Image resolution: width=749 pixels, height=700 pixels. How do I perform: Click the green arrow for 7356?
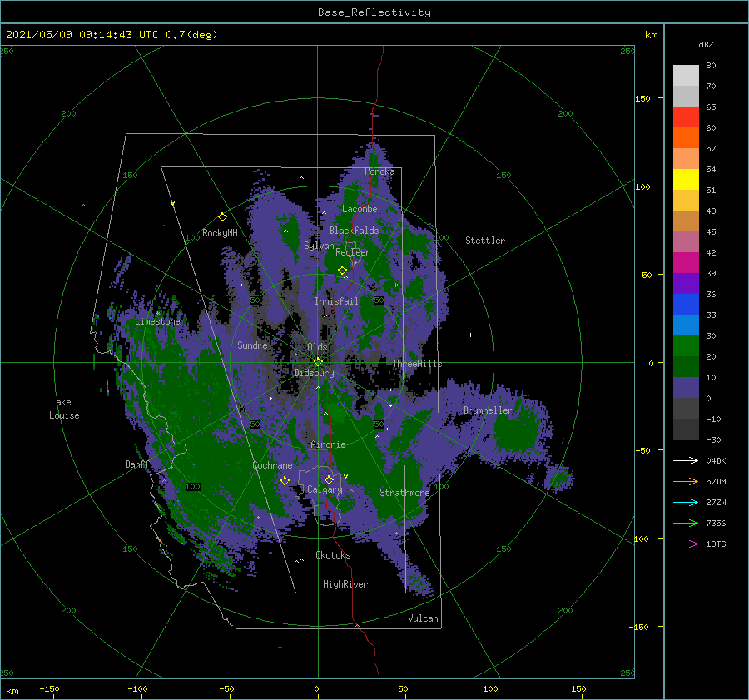click(686, 524)
